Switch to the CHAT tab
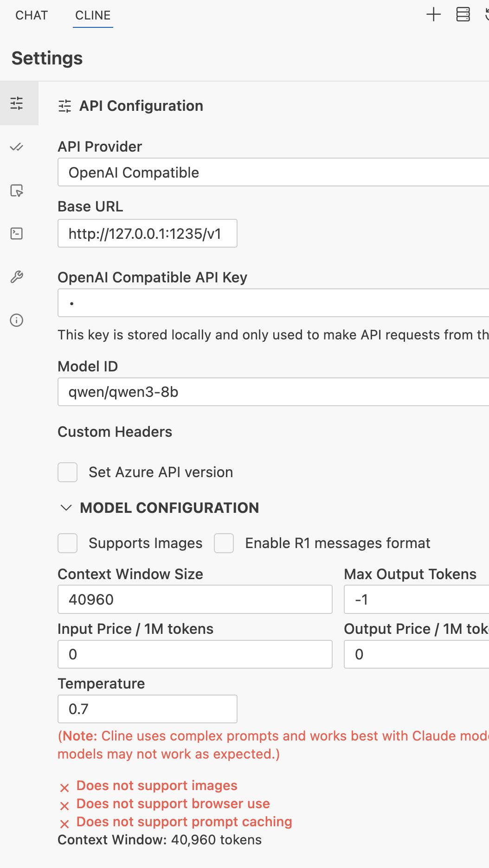Viewport: 489px width, 868px height. tap(32, 15)
